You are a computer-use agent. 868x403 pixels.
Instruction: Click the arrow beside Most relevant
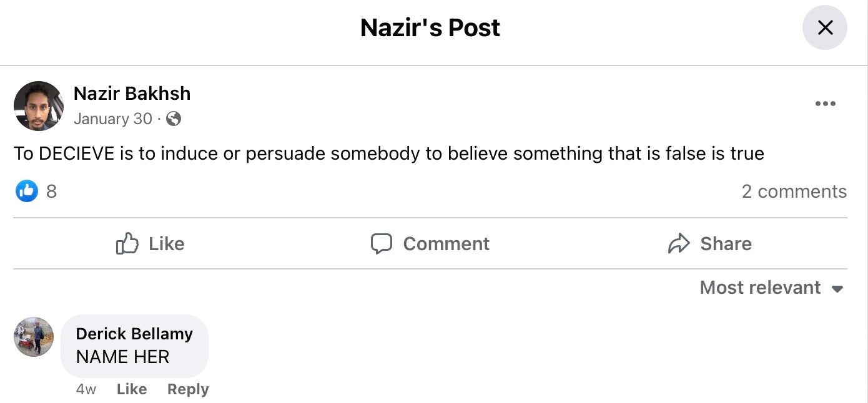pyautogui.click(x=838, y=289)
